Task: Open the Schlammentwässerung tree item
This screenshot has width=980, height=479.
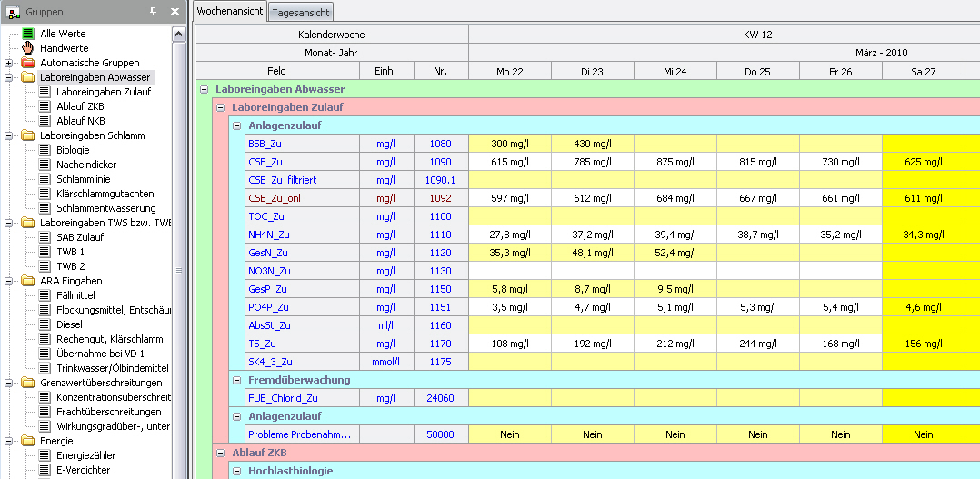Action: pyautogui.click(x=105, y=208)
